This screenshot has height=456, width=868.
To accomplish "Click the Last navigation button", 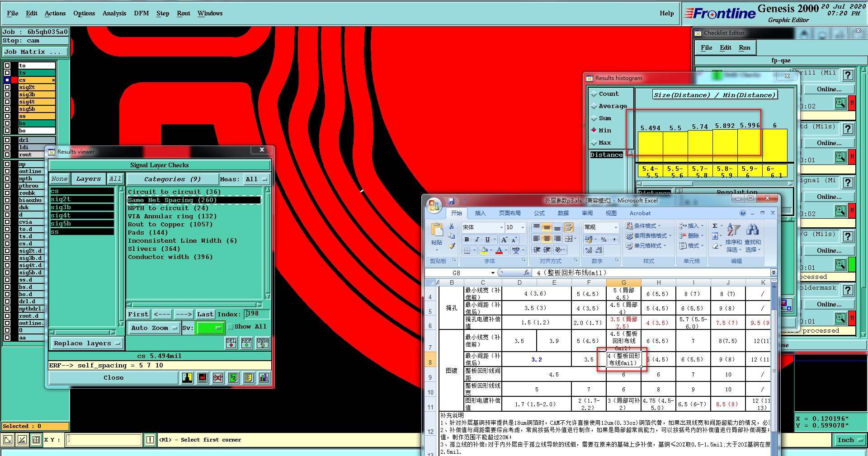I will click(x=205, y=315).
